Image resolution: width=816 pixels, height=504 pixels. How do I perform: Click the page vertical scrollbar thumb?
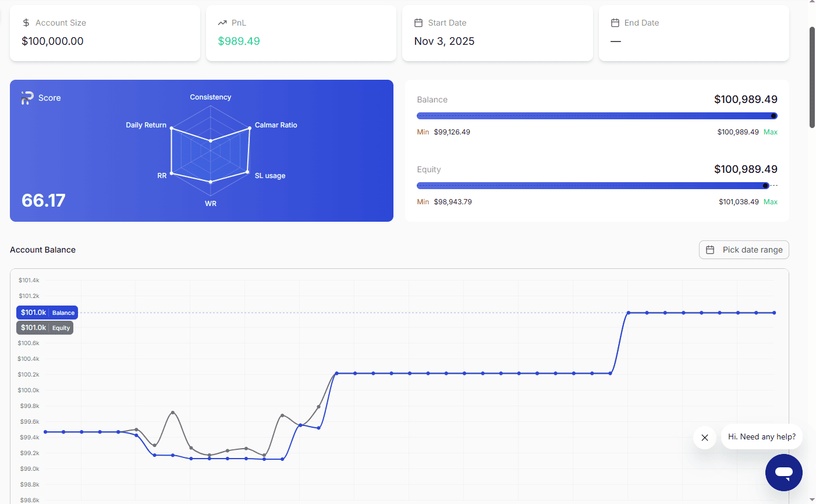coord(812,77)
